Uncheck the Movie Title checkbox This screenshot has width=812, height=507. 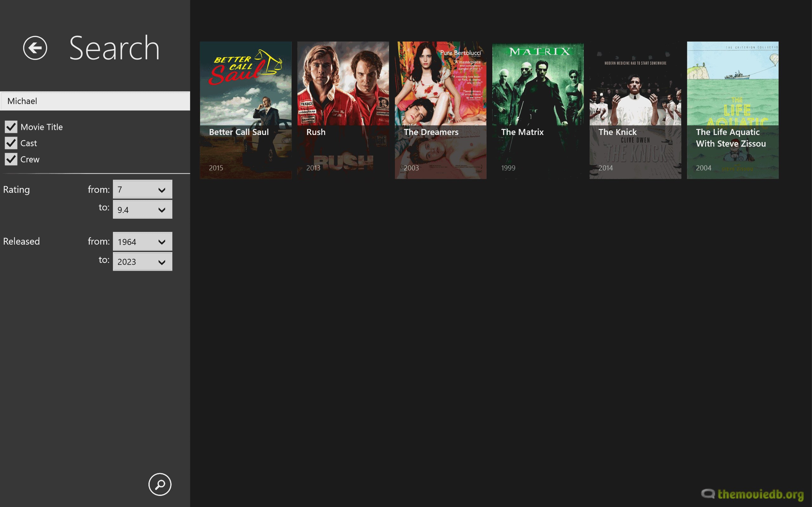[11, 127]
